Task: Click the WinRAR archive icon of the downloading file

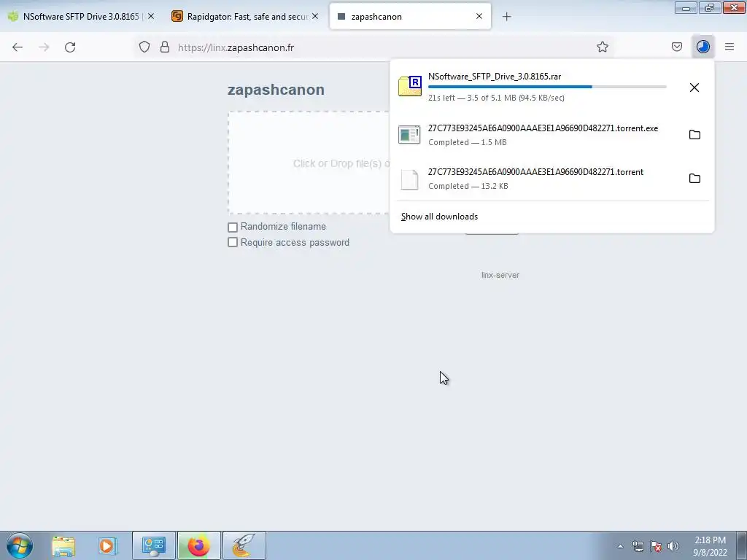Action: (x=410, y=86)
